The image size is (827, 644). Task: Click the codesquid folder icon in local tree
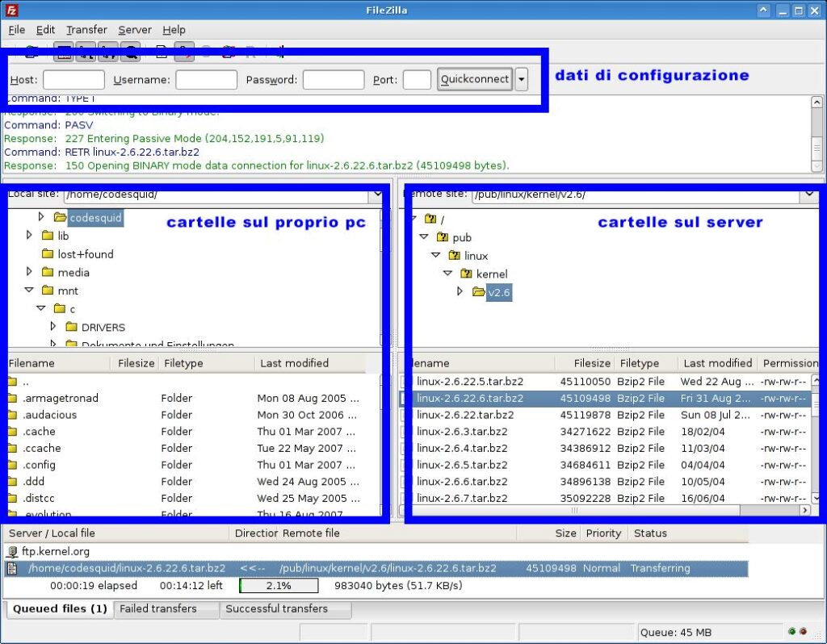point(60,218)
